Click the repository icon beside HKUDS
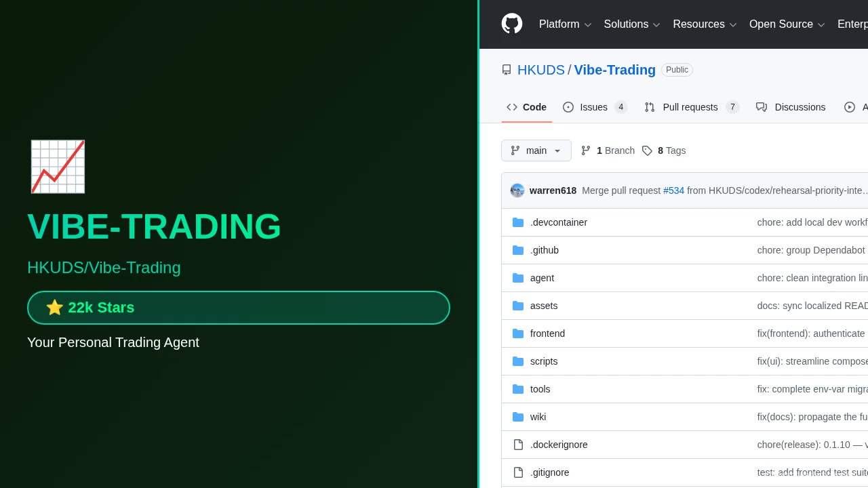Screen dimensions: 868x488 pyautogui.click(x=507, y=70)
